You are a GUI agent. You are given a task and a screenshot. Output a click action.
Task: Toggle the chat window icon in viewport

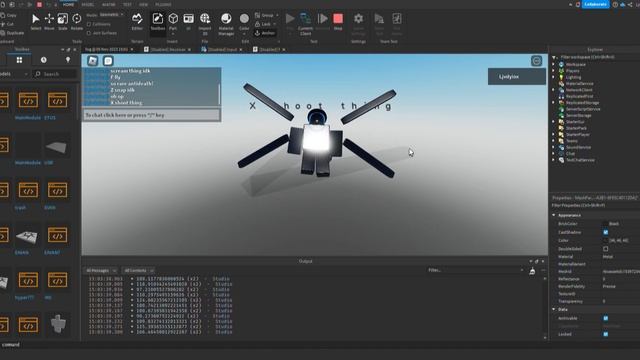click(108, 61)
